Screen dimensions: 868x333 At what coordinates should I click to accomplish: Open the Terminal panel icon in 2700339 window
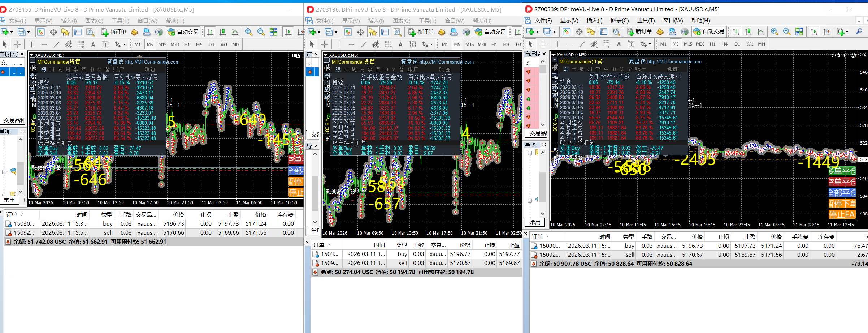603,32
